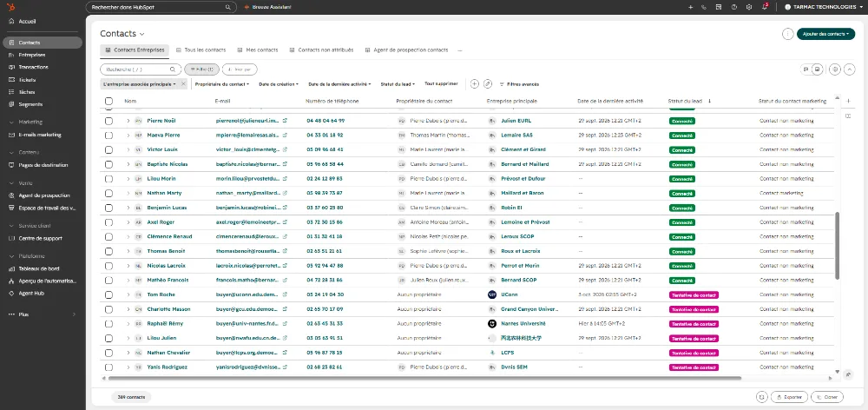Open the notifications bell

(765, 7)
